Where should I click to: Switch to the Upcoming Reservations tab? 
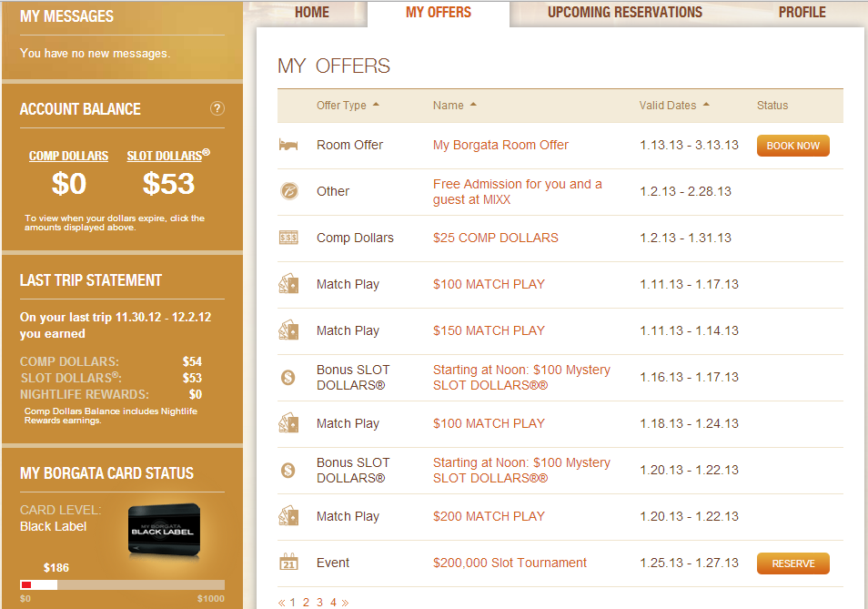click(625, 12)
